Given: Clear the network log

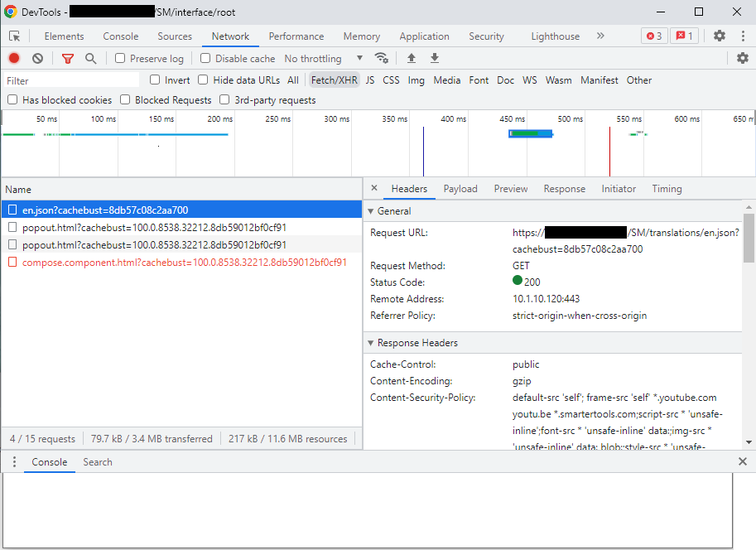Looking at the screenshot, I should pos(37,58).
